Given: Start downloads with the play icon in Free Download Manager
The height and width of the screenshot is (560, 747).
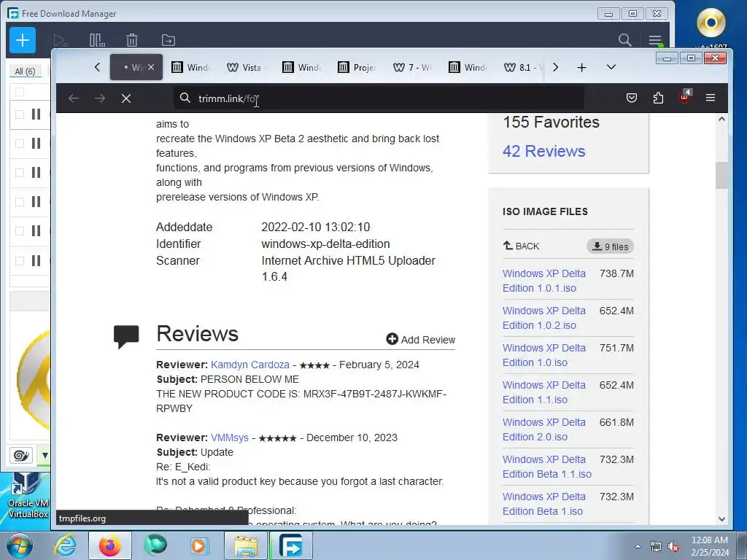Looking at the screenshot, I should click(60, 41).
